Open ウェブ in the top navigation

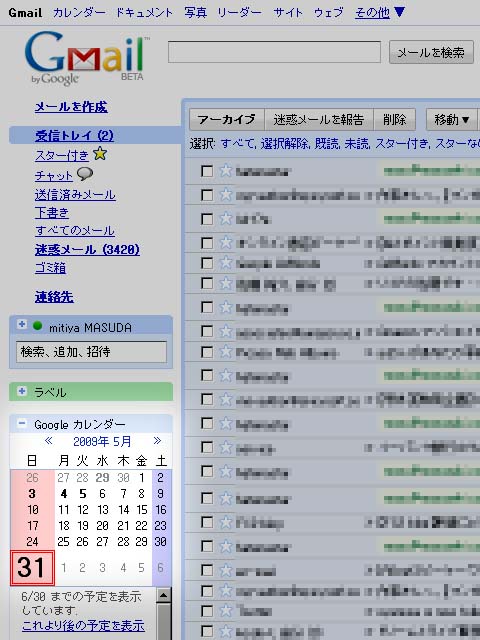tap(329, 13)
